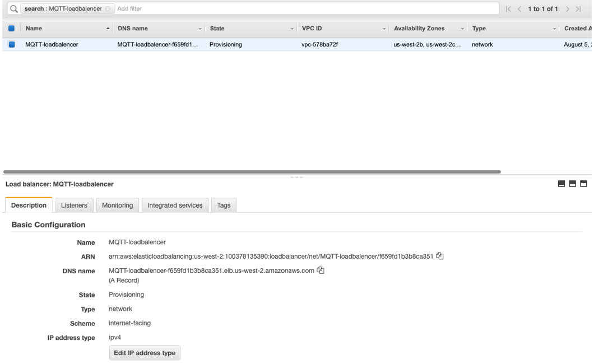
Task: Click the full DNS name value in details
Action: [x=211, y=271]
